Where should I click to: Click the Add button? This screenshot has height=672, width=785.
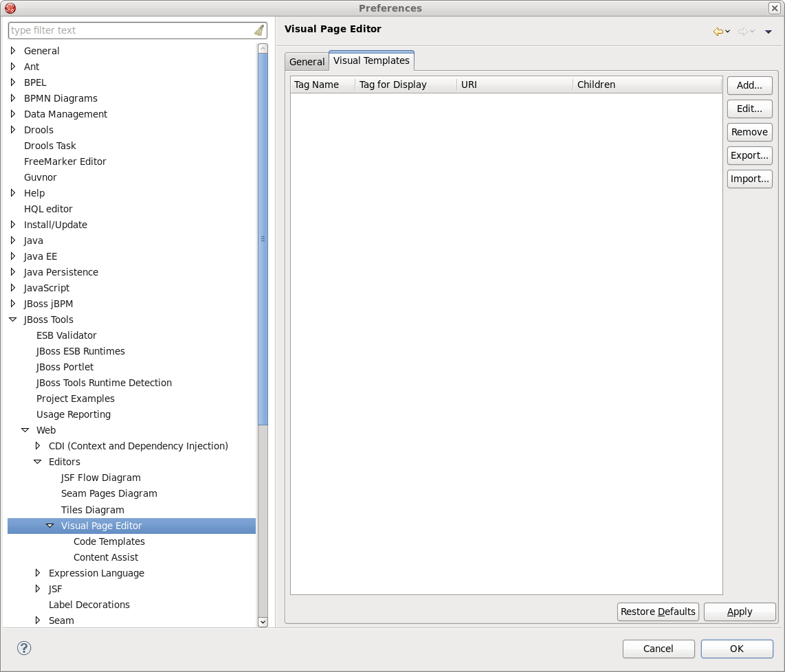[x=749, y=85]
